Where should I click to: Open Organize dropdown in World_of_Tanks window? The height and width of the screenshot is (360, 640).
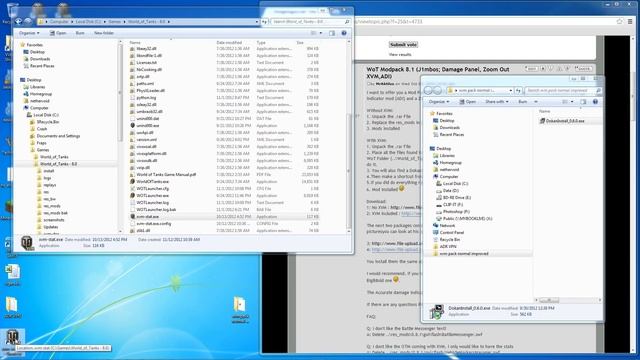click(29, 33)
